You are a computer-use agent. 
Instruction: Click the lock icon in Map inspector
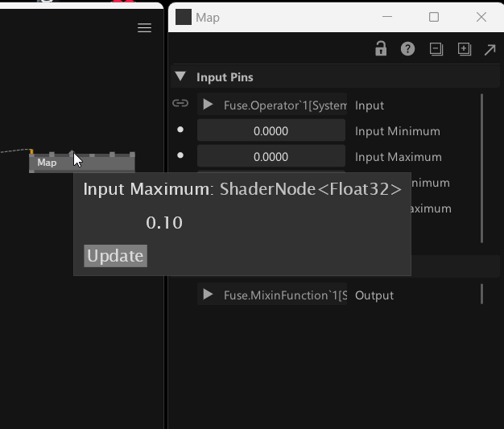tap(381, 49)
